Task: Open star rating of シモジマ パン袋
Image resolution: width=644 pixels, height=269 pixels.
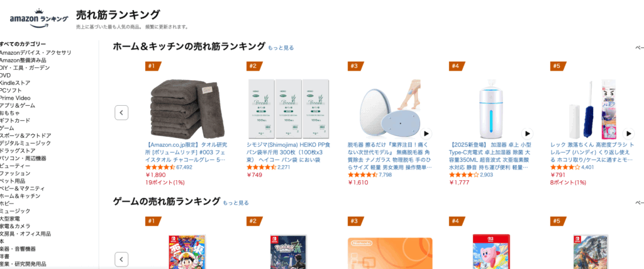Action: click(261, 168)
